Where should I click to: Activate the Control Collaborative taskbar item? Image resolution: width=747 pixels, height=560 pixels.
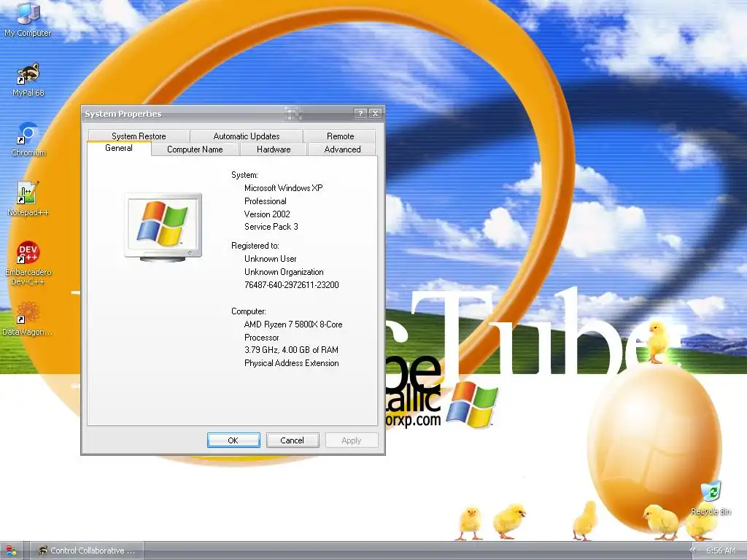[86, 551]
